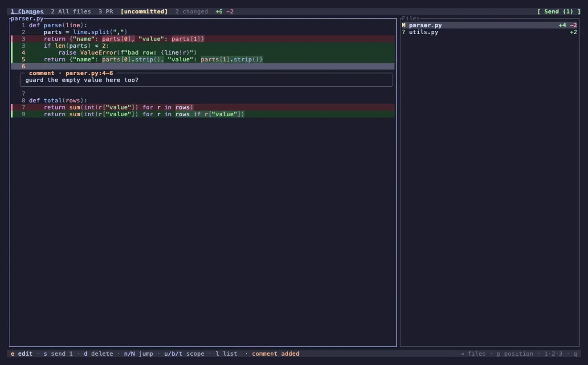Click the added return sum line with if r["value"]
This screenshot has width=588, height=365.
click(203, 114)
